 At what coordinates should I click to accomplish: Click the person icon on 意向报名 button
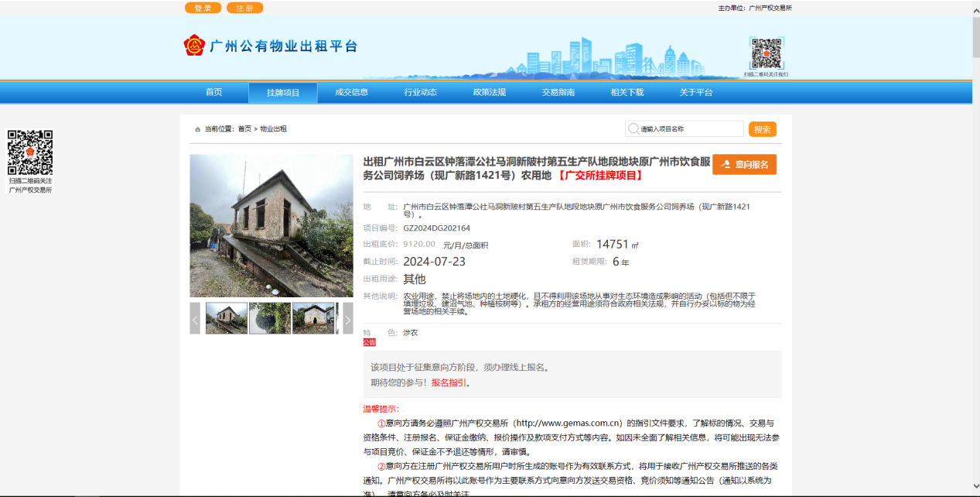click(x=726, y=164)
